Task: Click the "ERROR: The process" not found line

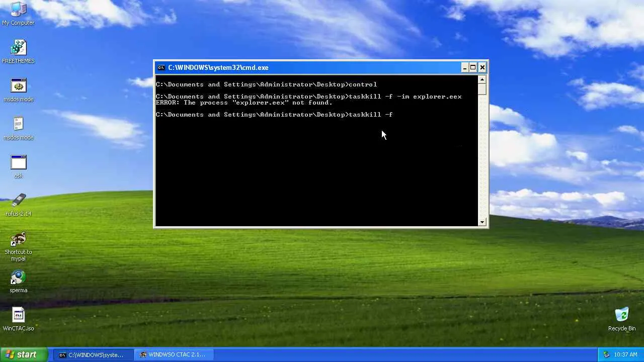Action: pos(244,103)
